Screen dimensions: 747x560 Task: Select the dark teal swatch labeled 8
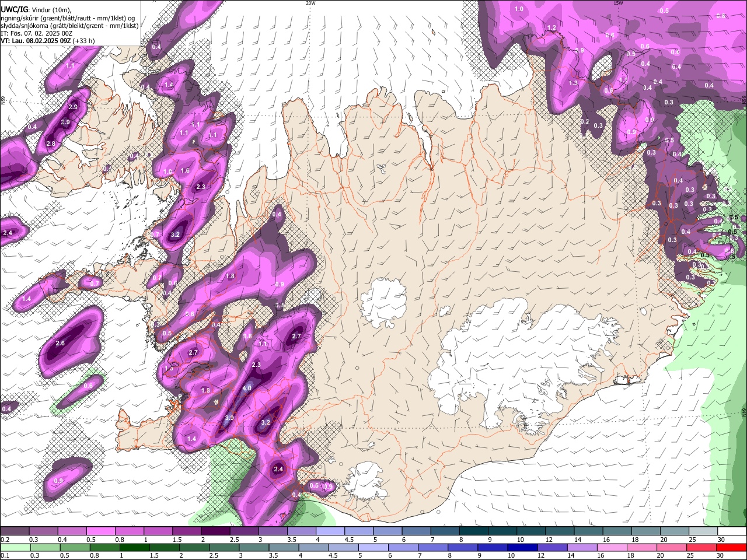click(473, 531)
